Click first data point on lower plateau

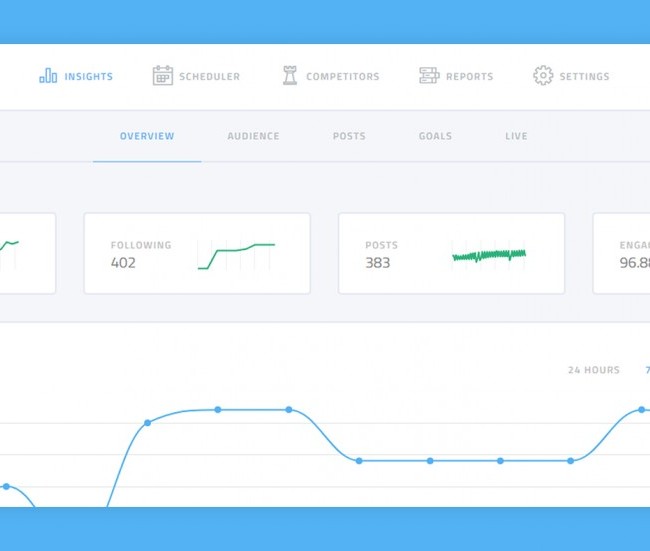pos(359,461)
